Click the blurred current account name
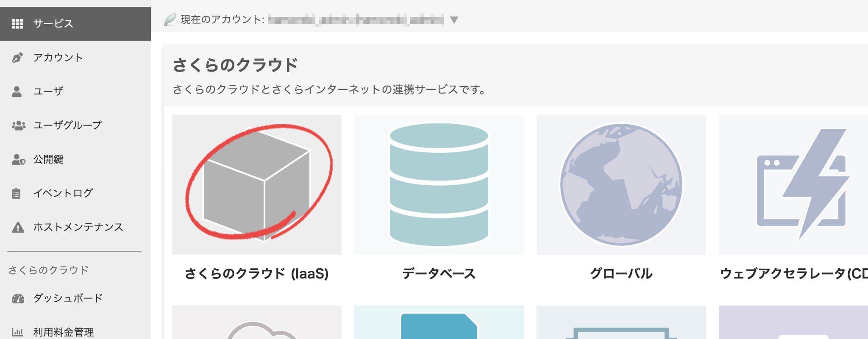Image resolution: width=868 pixels, height=339 pixels. 356,19
